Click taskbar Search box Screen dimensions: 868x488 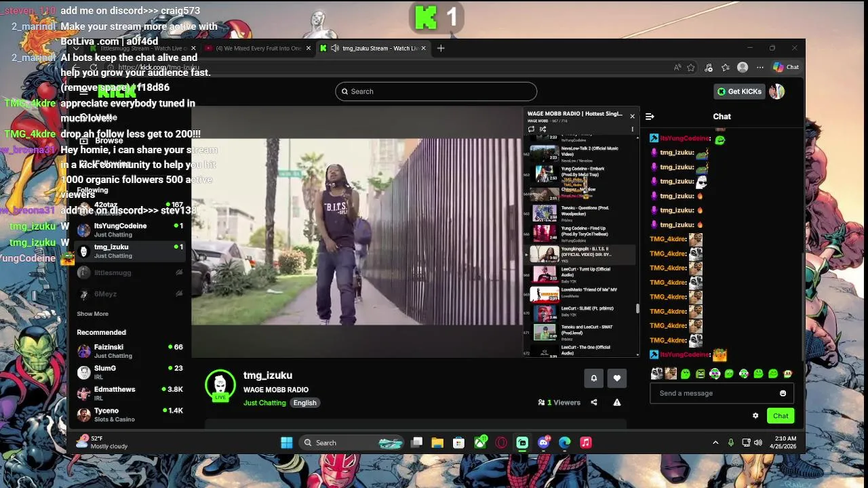[353, 443]
